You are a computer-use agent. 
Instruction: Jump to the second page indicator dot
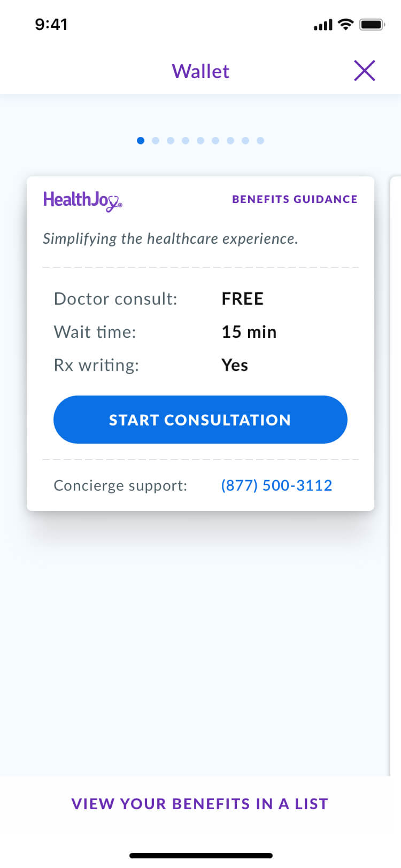[x=156, y=141]
